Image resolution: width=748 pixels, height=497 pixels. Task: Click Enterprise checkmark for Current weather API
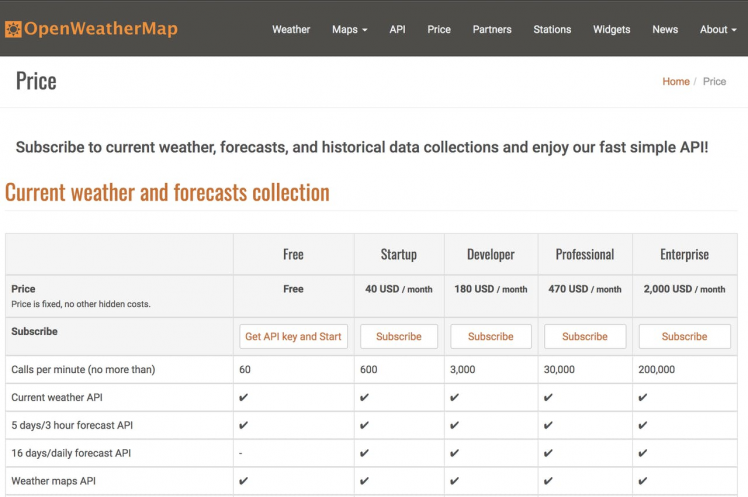[x=643, y=397]
